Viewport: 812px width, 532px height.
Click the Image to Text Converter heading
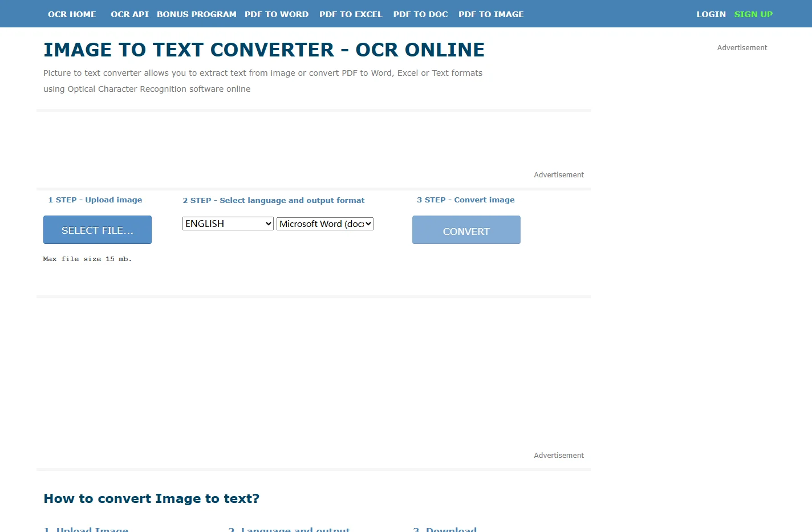264,50
